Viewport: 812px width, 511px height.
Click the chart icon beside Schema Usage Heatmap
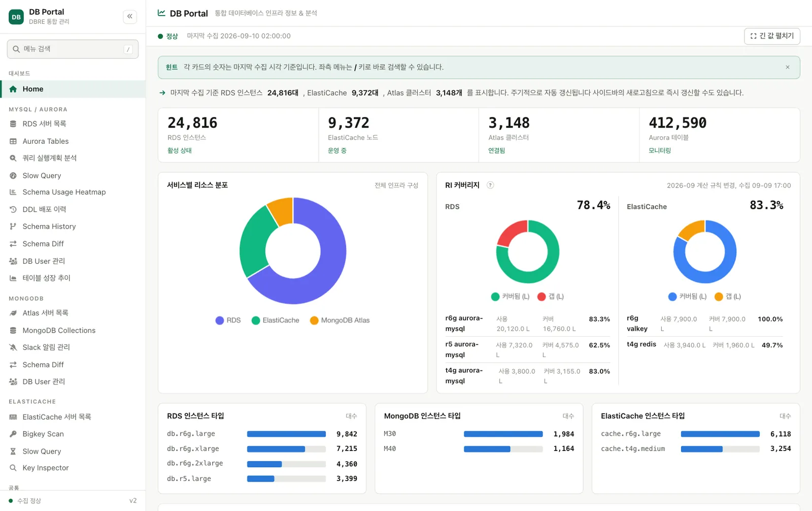[x=13, y=192]
